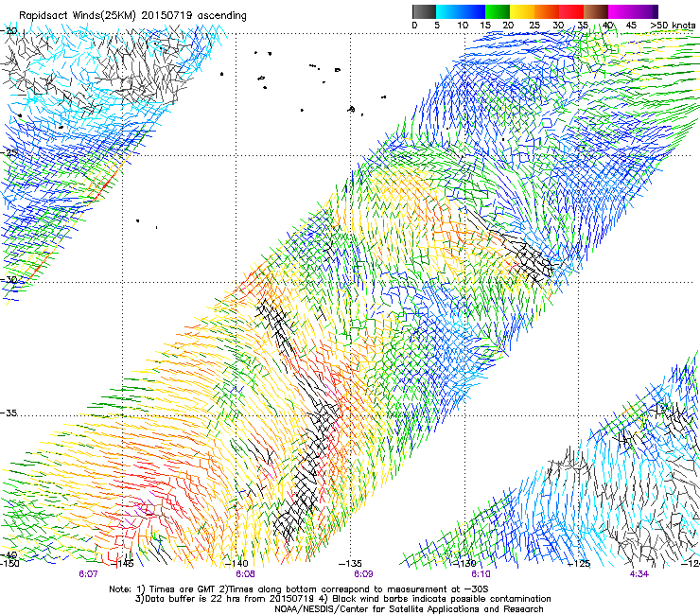The image size is (700, 615).
Task: Click the yellow 20-25 knots legend swatch
Action: pyautogui.click(x=522, y=11)
